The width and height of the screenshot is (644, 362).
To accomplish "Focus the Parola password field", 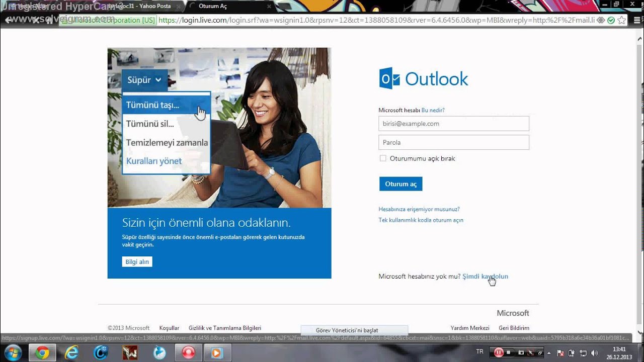I will click(454, 142).
